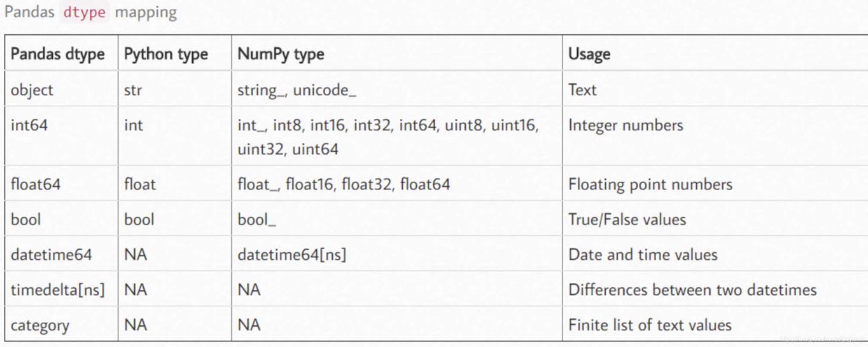Screen dimensions: 868x347
Task: Click the 'Integer numbers' usage cell
Action: click(x=626, y=125)
